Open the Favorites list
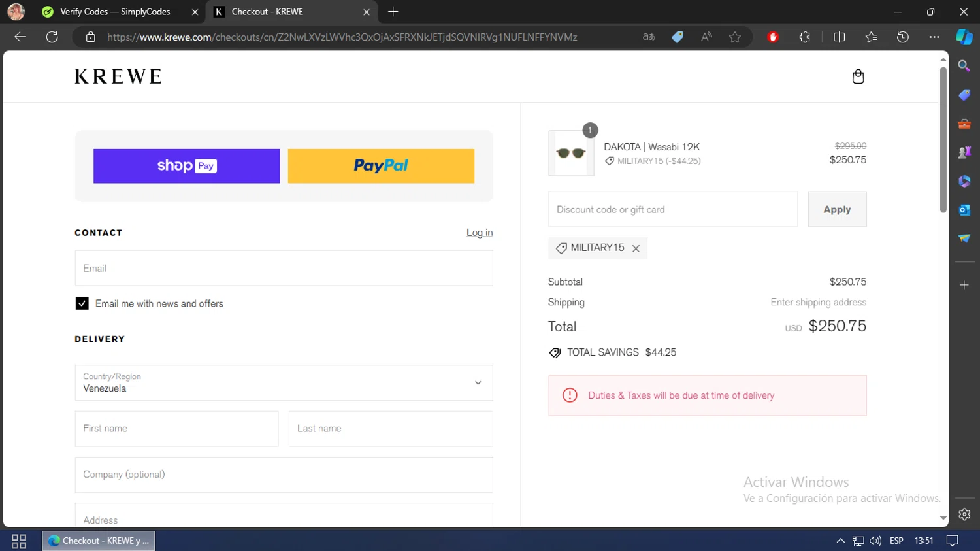 871,37
